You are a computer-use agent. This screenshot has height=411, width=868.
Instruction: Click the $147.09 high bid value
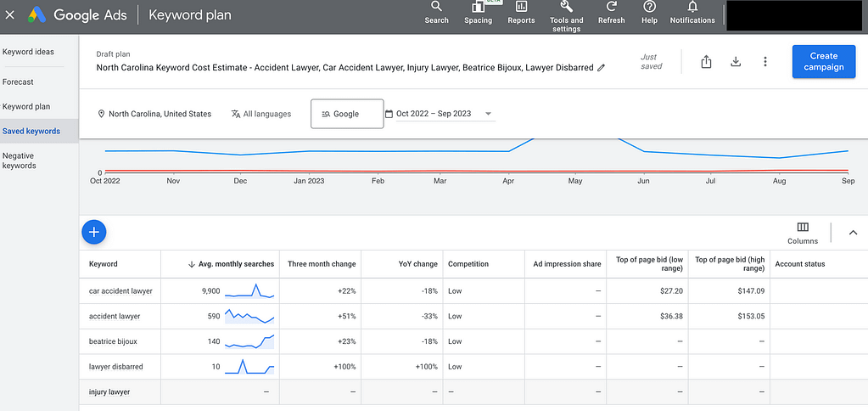751,290
